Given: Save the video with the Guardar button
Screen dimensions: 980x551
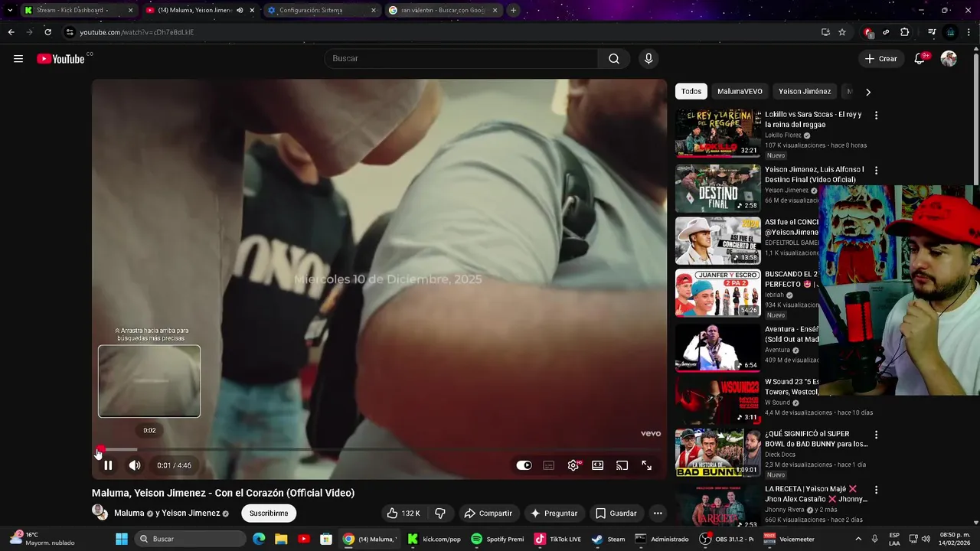Looking at the screenshot, I should (616, 514).
